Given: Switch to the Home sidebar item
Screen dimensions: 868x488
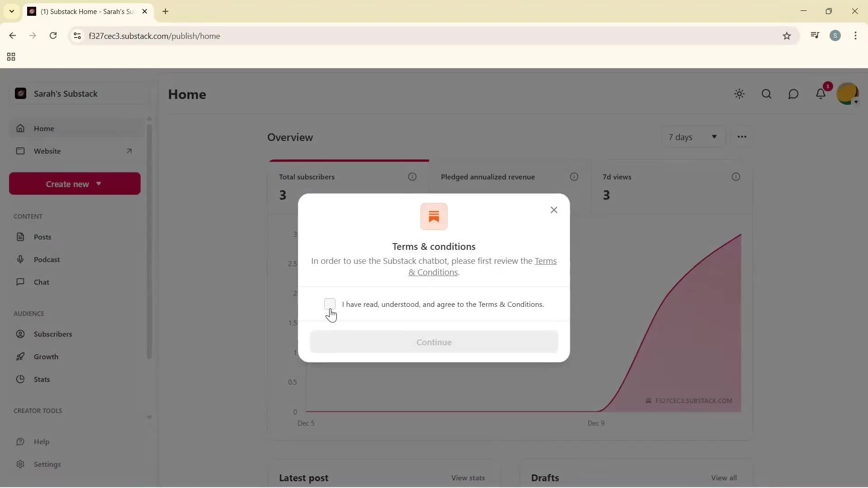Looking at the screenshot, I should (x=43, y=128).
